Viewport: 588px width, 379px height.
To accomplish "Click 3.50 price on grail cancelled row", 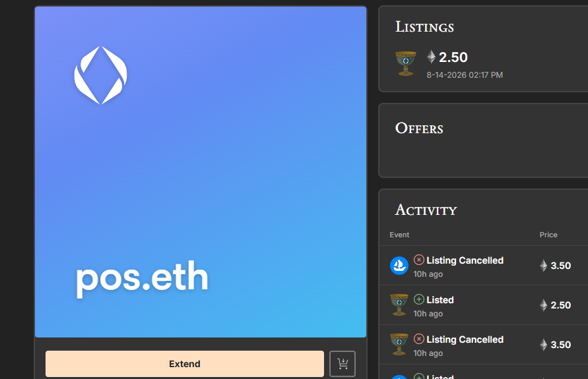I will point(561,345).
